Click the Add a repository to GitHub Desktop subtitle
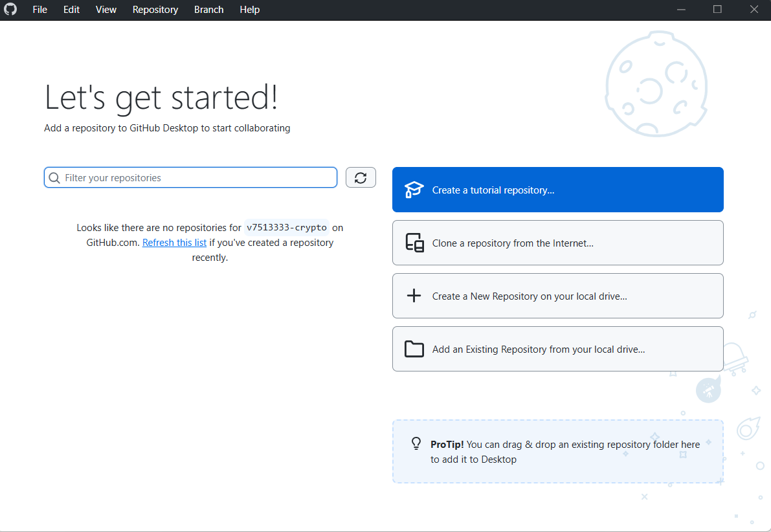Screen dimensions: 771x532 click(167, 128)
